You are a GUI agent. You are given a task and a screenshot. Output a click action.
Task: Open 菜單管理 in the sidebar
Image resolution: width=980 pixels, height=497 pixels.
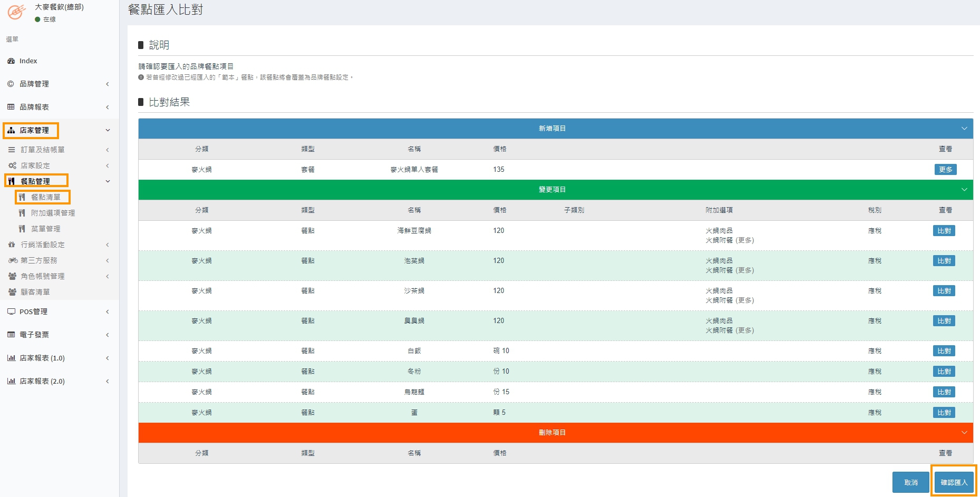pos(45,229)
